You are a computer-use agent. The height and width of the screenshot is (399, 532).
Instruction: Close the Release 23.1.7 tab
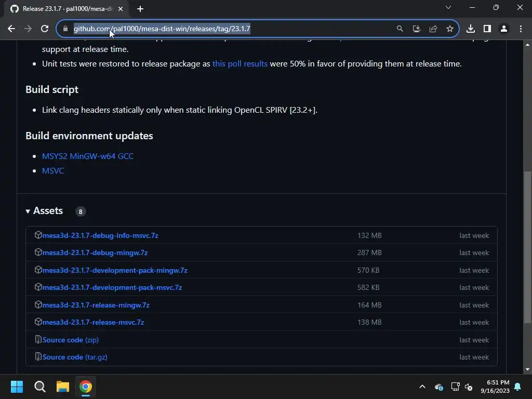tap(121, 9)
